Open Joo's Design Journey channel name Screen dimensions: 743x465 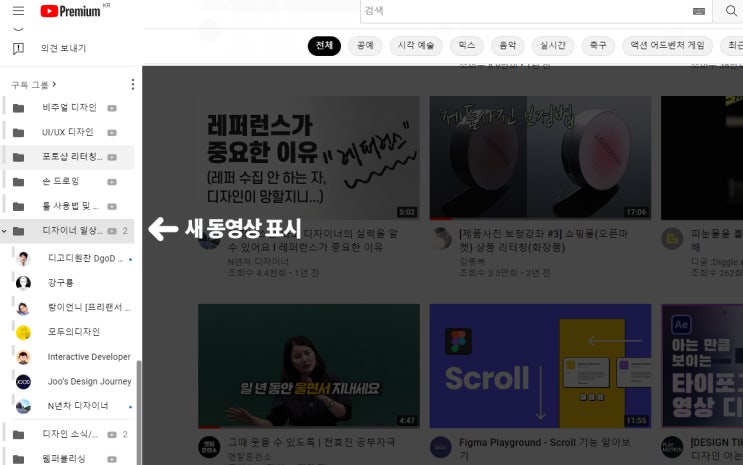pos(90,382)
